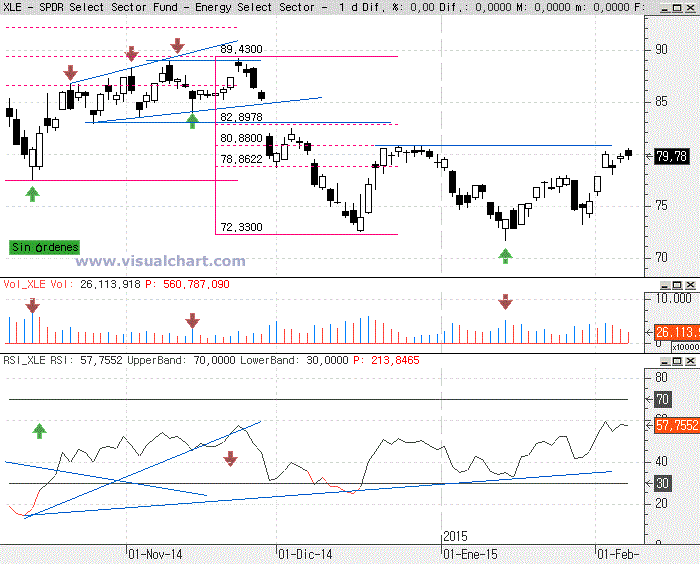
Task: Click the 75 price axis label
Action: coord(661,205)
